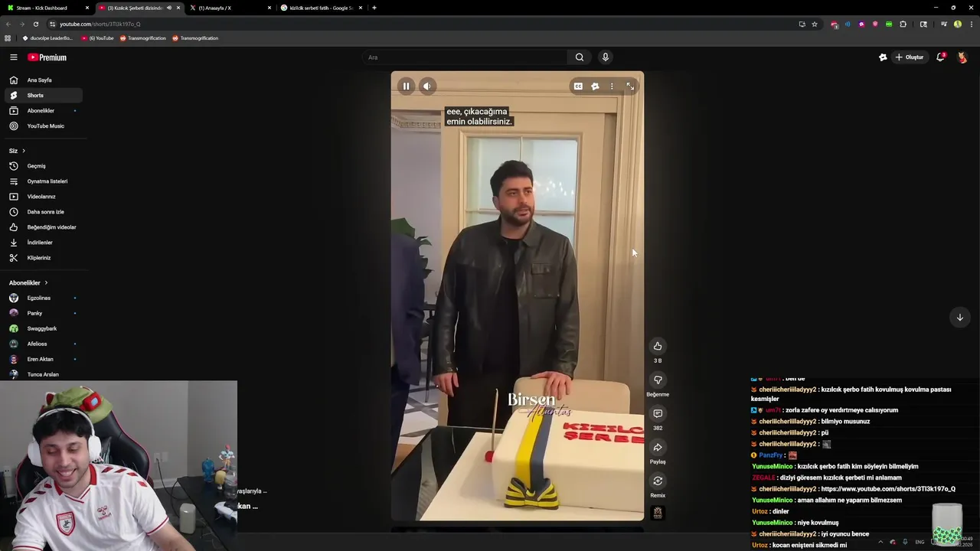980x551 pixels.
Task: Mute audio on the Kızılcık Şerbeti tab
Action: click(x=169, y=8)
